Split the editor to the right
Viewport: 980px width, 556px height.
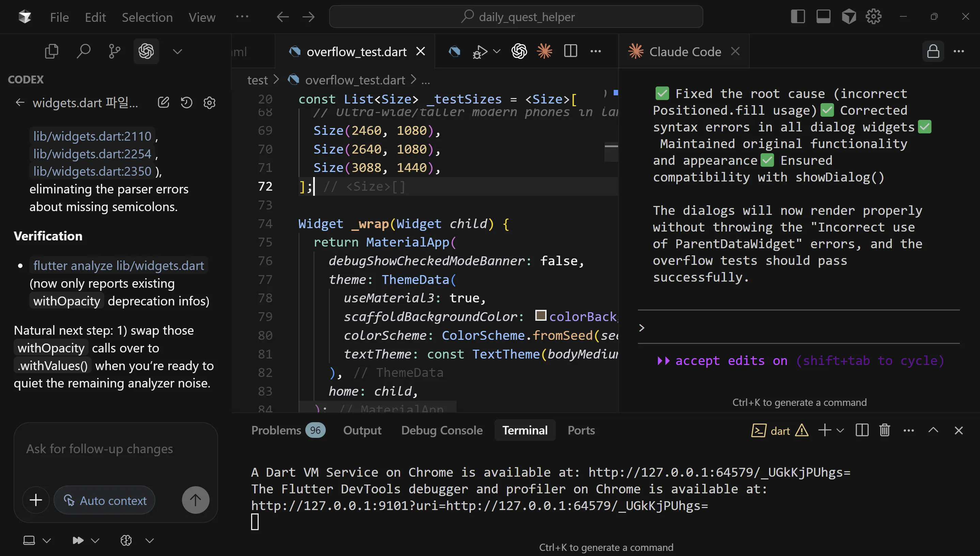570,51
